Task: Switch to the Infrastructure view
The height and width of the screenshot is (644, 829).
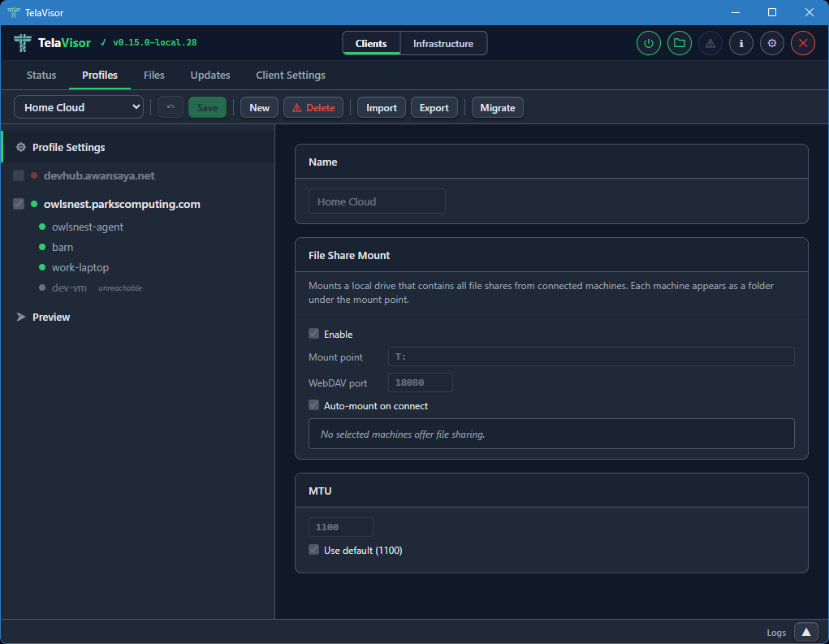Action: pyautogui.click(x=443, y=43)
